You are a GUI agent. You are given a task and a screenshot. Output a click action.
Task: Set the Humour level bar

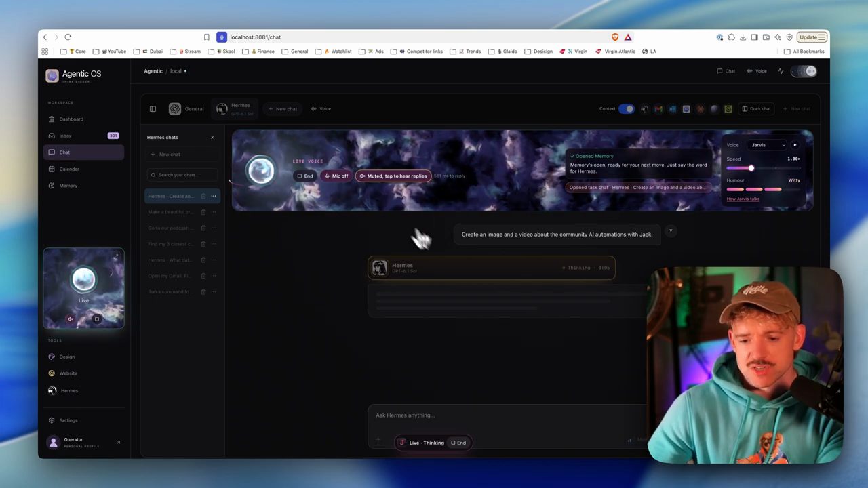pyautogui.click(x=763, y=190)
